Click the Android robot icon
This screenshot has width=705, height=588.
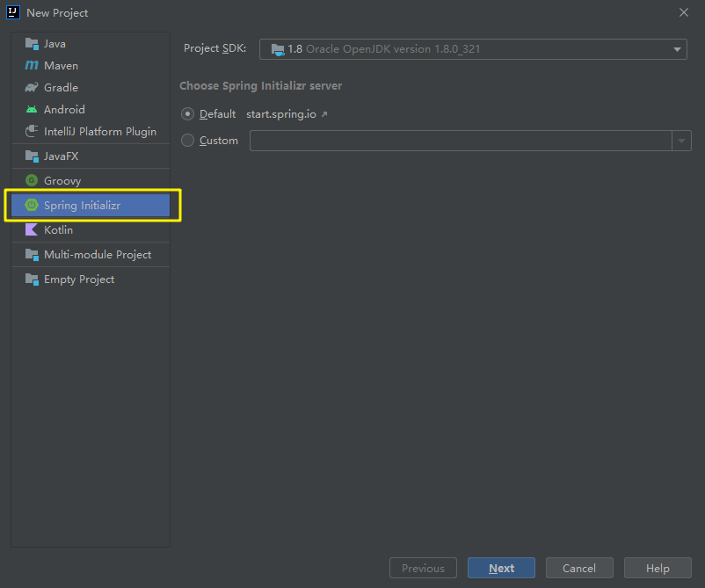coord(32,109)
